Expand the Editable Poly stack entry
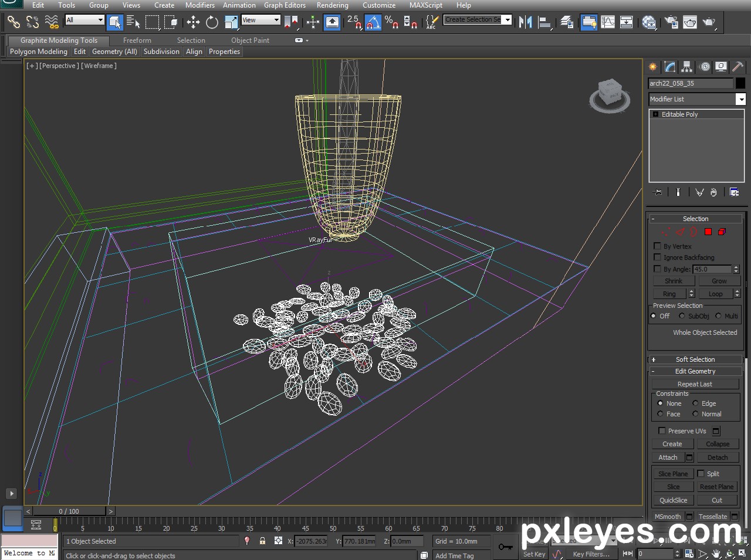The height and width of the screenshot is (560, 751). click(655, 114)
